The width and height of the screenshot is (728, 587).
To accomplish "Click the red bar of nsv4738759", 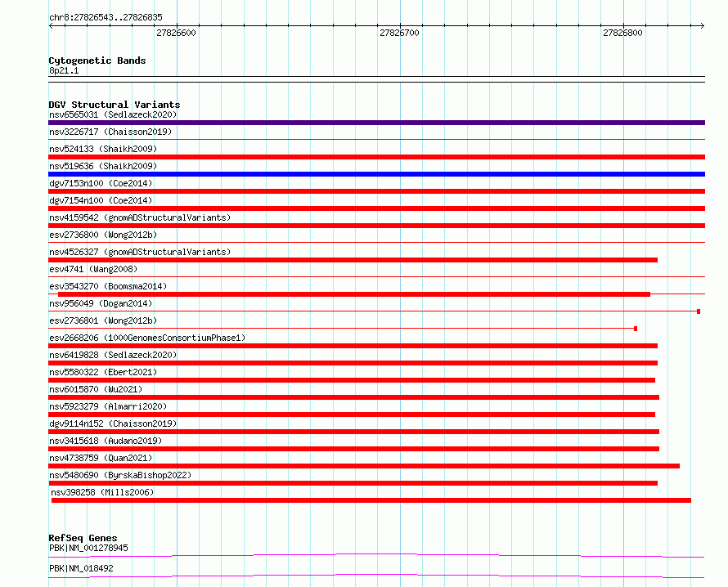I will click(364, 466).
